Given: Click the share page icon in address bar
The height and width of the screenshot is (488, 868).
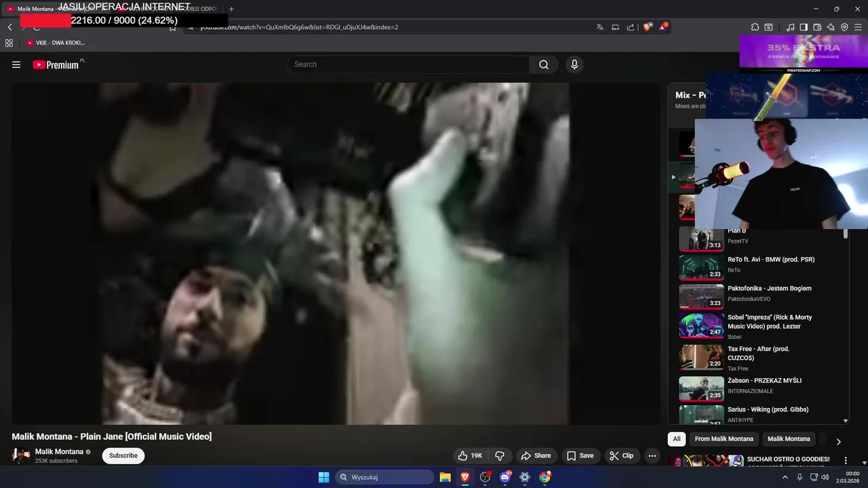Looking at the screenshot, I should pos(631,27).
